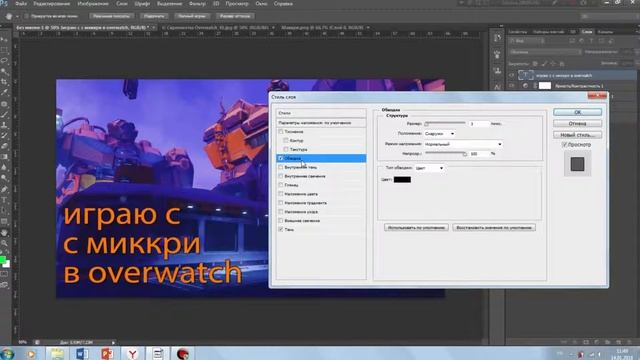This screenshot has height=360, width=640.
Task: Click lock image pixels brush icon
Action: pos(544,64)
